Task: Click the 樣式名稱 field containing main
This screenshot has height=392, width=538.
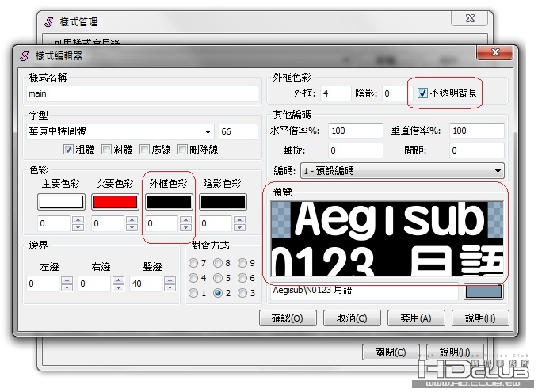Action: tap(142, 93)
